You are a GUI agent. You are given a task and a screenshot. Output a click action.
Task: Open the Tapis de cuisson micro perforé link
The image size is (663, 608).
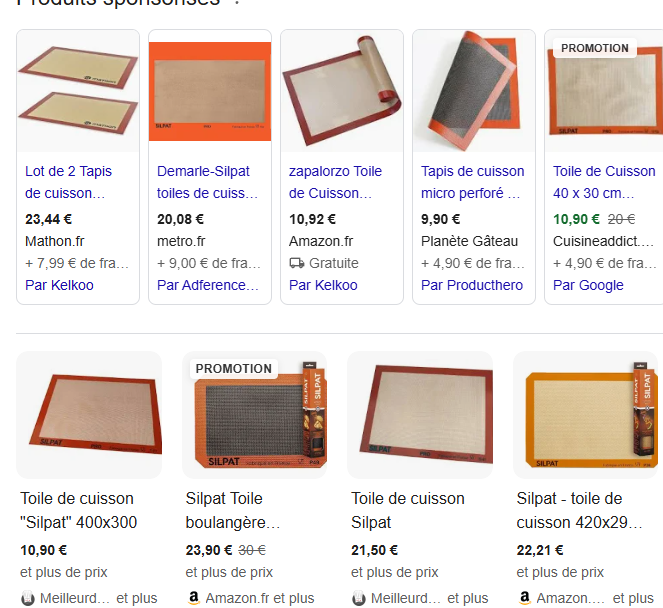pos(472,182)
